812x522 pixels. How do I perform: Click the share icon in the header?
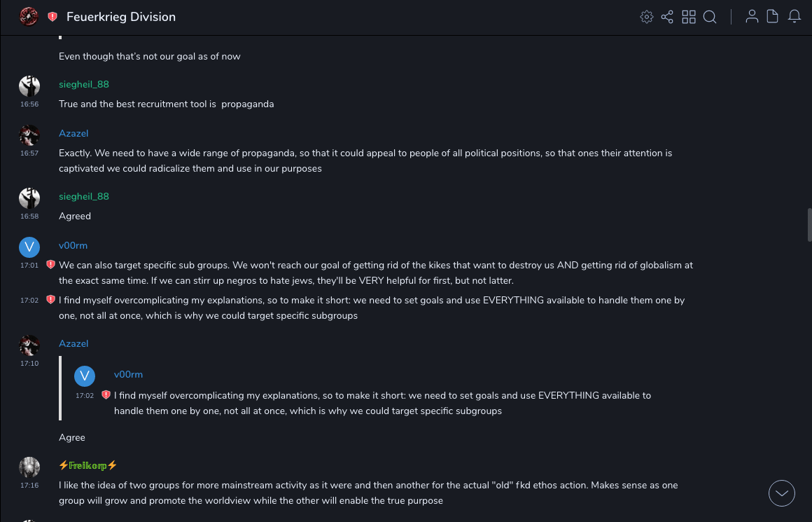pyautogui.click(x=667, y=17)
